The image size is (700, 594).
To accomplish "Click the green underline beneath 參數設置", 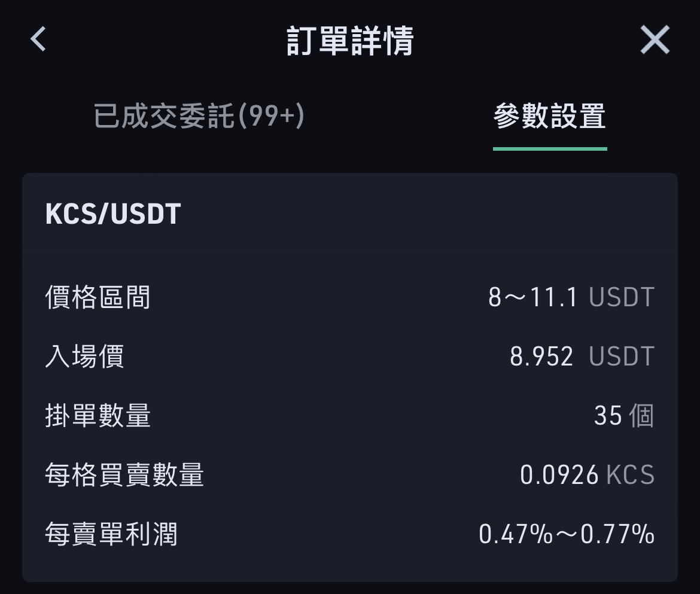I will [550, 149].
